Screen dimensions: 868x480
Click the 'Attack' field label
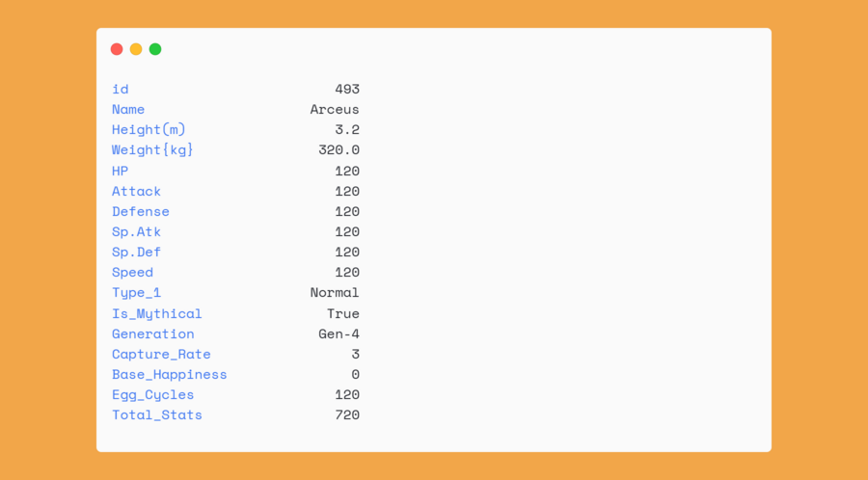[x=136, y=191]
